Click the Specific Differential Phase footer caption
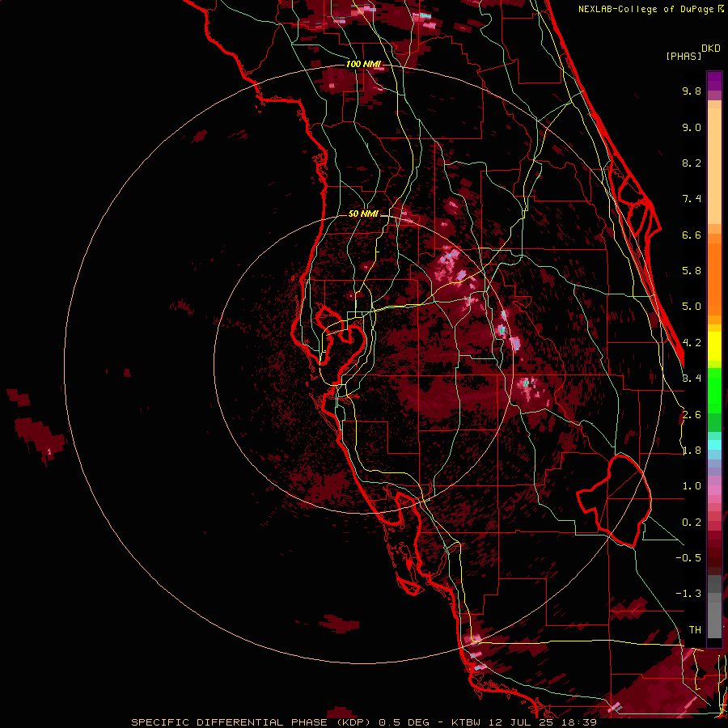This screenshot has width=728, height=728. [363, 722]
